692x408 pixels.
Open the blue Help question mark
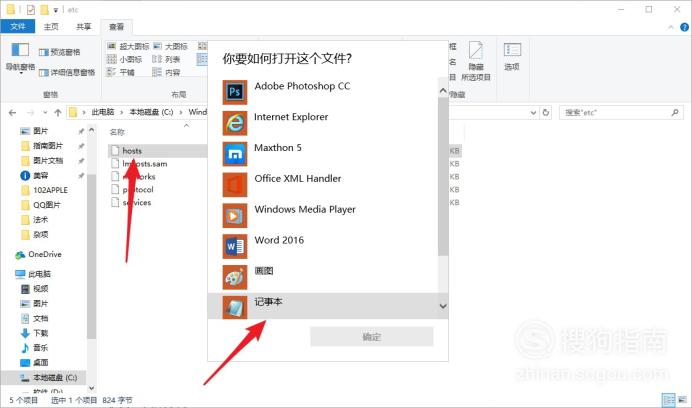coord(684,27)
